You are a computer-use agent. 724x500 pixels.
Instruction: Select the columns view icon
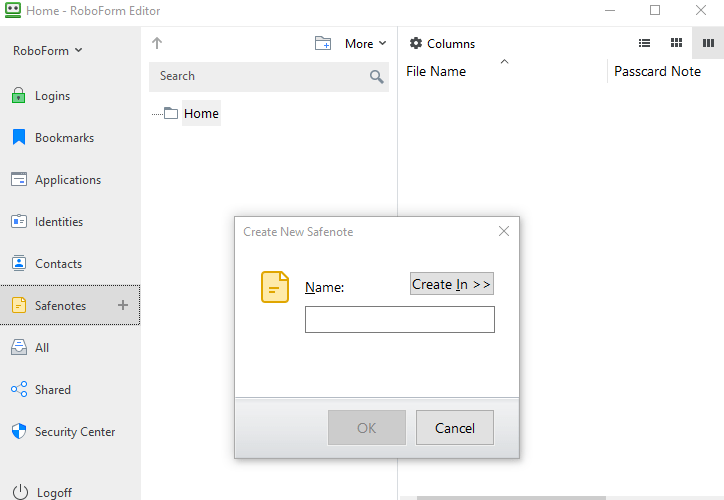(x=708, y=43)
